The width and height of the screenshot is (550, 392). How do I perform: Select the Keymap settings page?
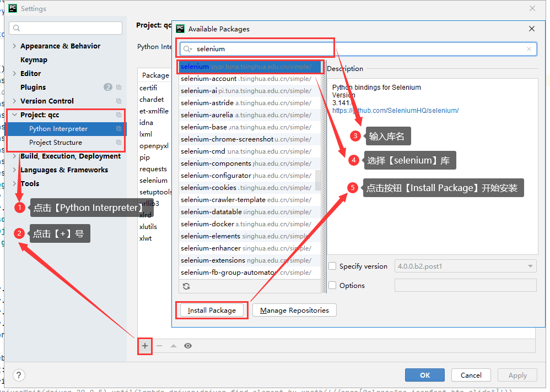pos(34,60)
